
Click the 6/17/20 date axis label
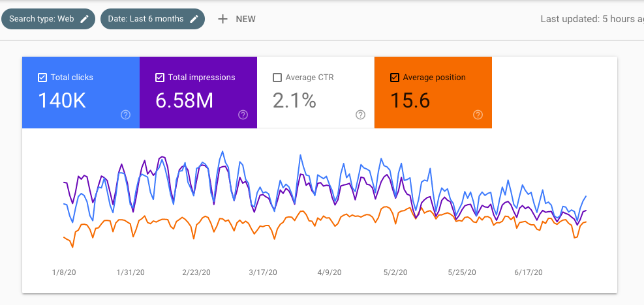pyautogui.click(x=529, y=272)
